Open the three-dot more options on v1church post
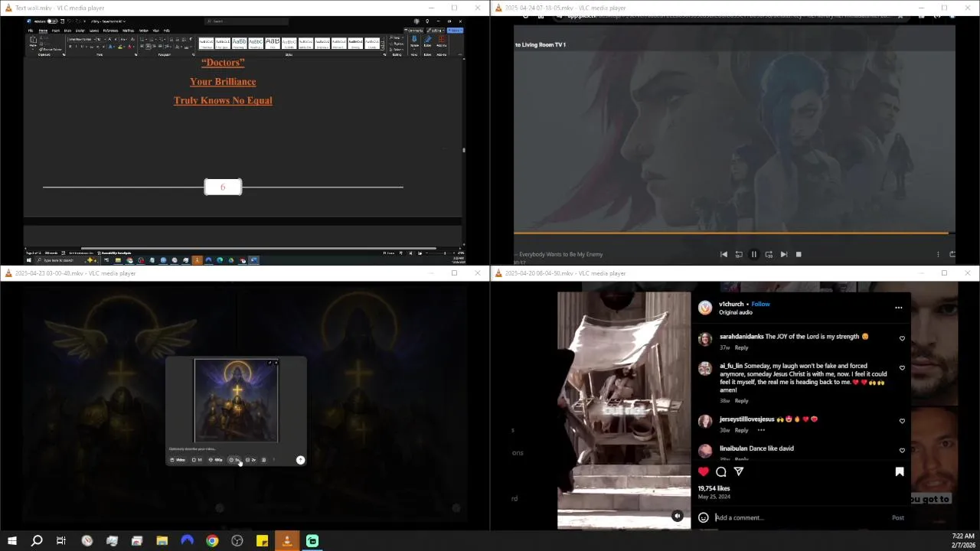This screenshot has height=551, width=980. [x=898, y=308]
